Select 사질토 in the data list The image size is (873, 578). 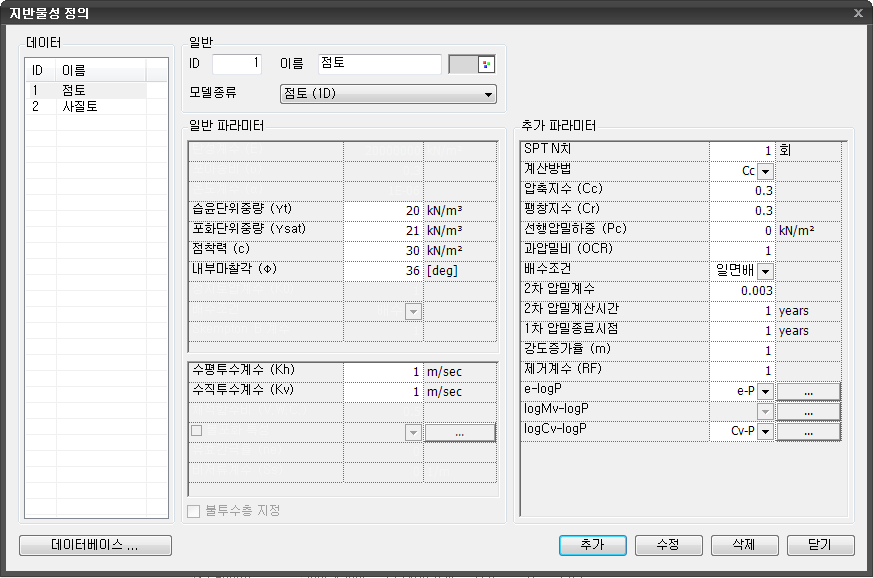pyautogui.click(x=80, y=105)
